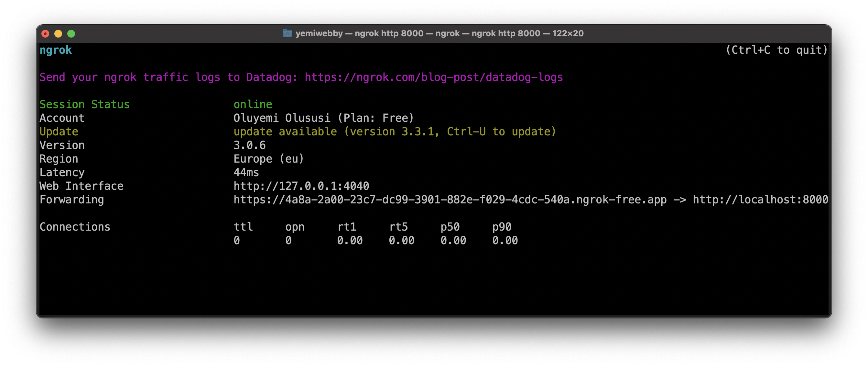Click the 44ms latency value
This screenshot has width=868, height=366.
click(246, 172)
